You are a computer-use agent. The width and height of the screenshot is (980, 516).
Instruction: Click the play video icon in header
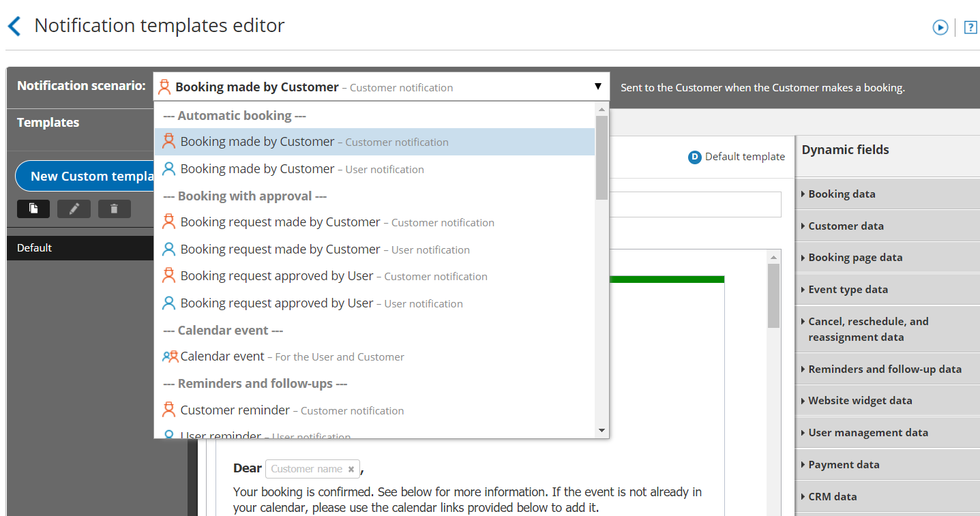(x=940, y=27)
